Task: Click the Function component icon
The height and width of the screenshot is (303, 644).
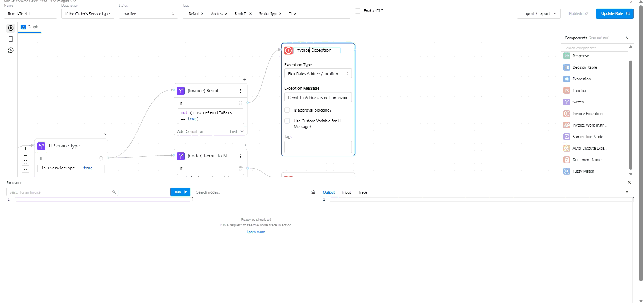Action: pyautogui.click(x=566, y=90)
